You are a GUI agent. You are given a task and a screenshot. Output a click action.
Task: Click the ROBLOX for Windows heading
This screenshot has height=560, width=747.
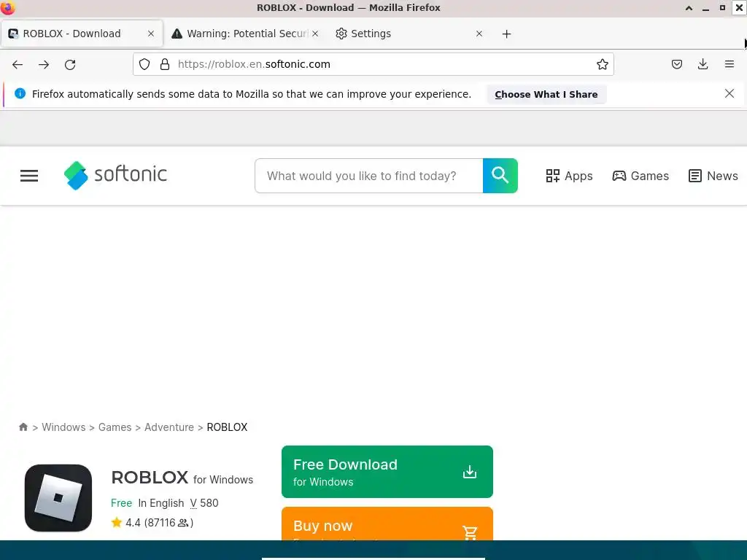tap(182, 478)
